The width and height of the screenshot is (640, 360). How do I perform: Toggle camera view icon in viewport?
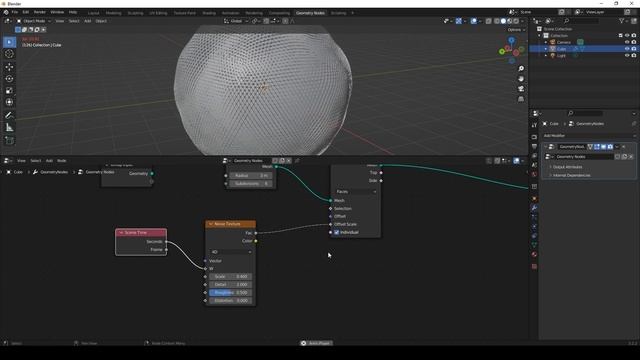[x=521, y=89]
